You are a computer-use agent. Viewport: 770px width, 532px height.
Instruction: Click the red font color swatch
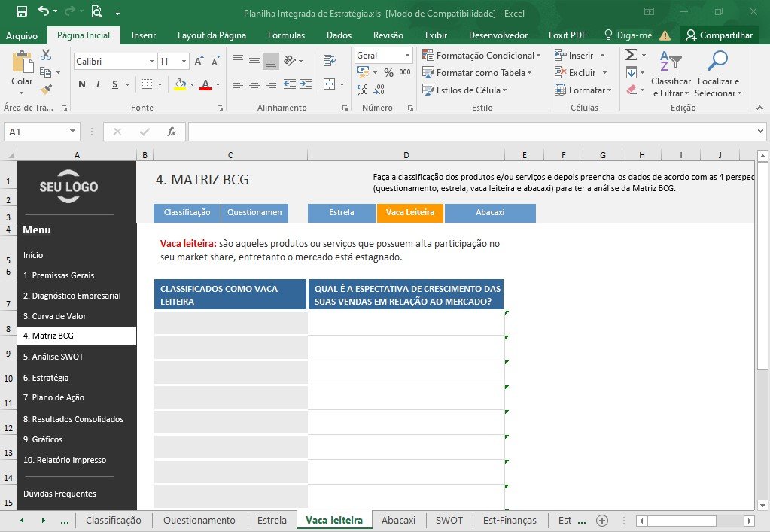(x=205, y=84)
